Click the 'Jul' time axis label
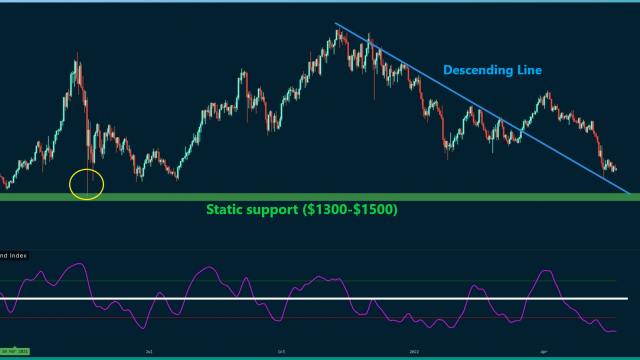The height and width of the screenshot is (360, 640). pyautogui.click(x=149, y=351)
